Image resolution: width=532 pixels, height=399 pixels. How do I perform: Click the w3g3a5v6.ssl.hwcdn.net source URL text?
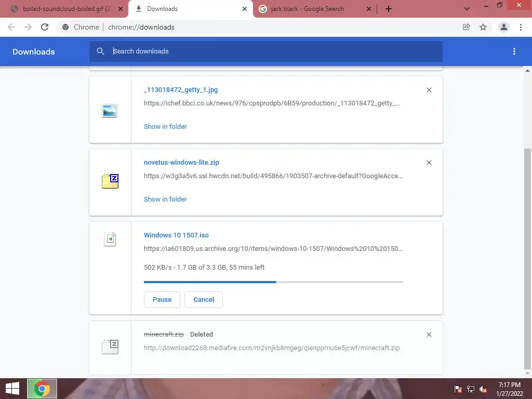pyautogui.click(x=273, y=176)
